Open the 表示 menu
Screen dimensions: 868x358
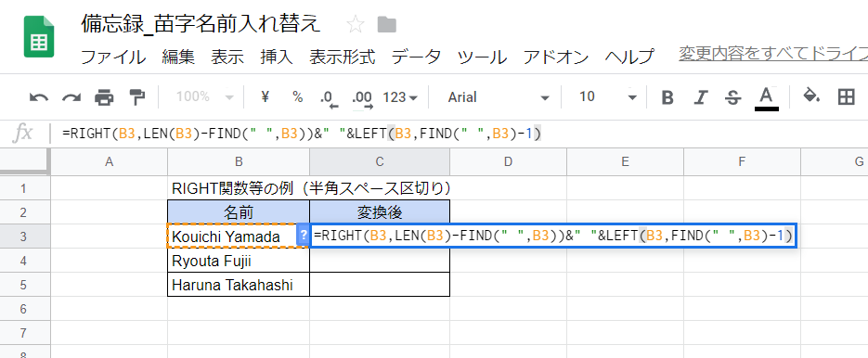point(227,57)
